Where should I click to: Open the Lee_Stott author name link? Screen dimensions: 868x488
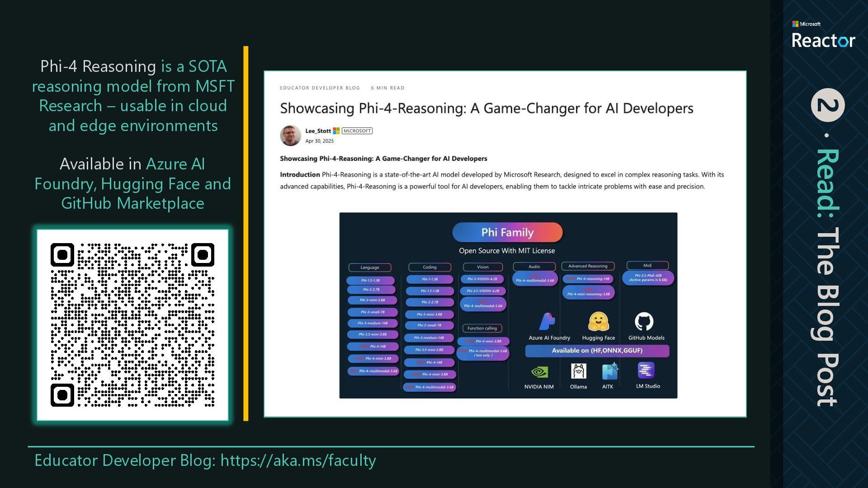(318, 131)
